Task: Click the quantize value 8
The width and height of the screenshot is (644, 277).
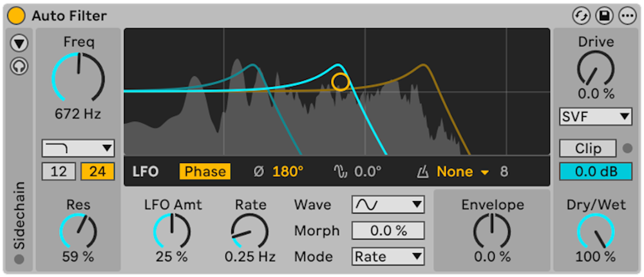Action: (504, 172)
